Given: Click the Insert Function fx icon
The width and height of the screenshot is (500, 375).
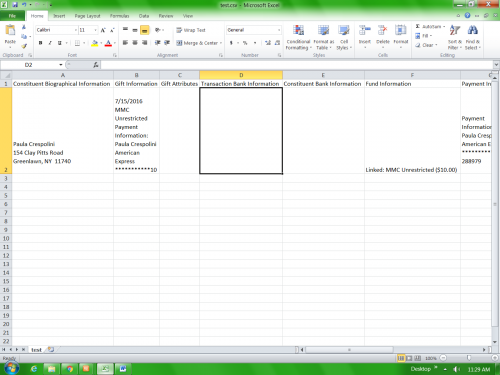Looking at the screenshot, I should point(96,65).
